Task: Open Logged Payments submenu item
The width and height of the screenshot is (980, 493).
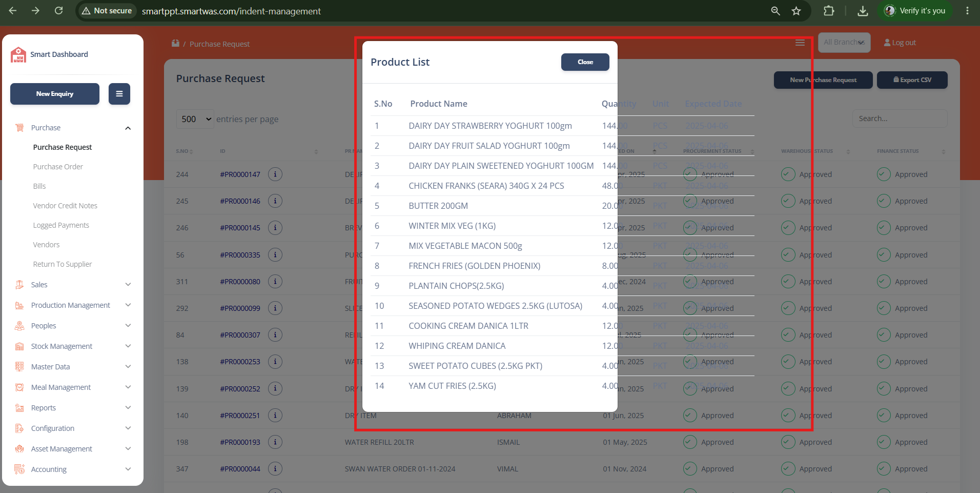Action: tap(61, 225)
